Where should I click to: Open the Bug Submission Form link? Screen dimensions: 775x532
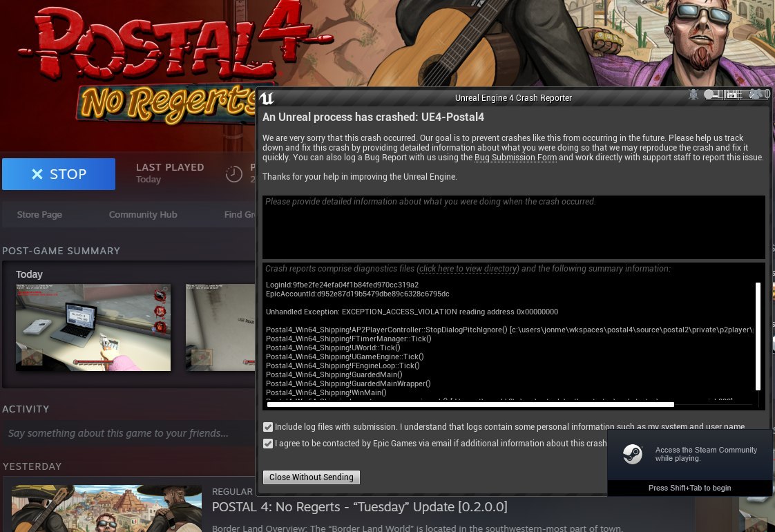coord(515,158)
